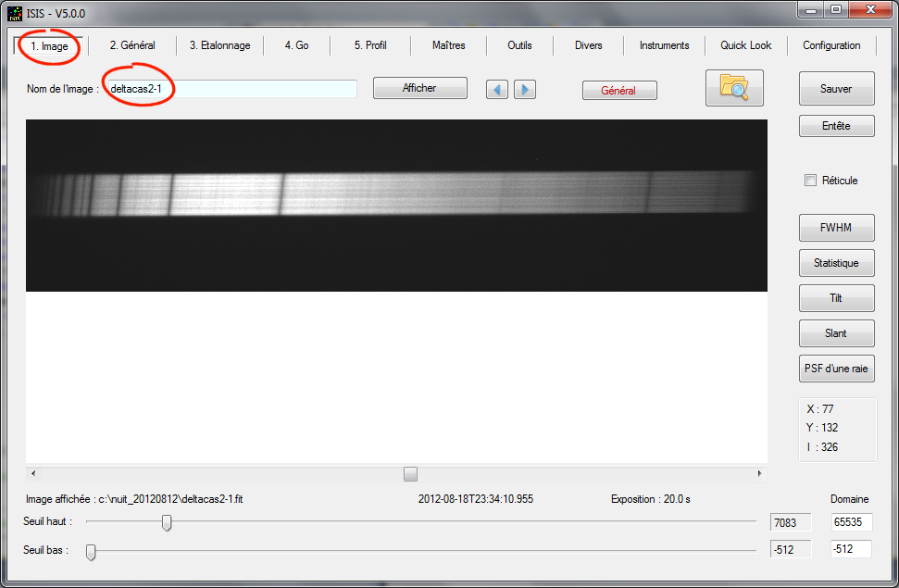Screen dimensions: 899x588
Task: Open the 5. Profil tab
Action: click(370, 45)
